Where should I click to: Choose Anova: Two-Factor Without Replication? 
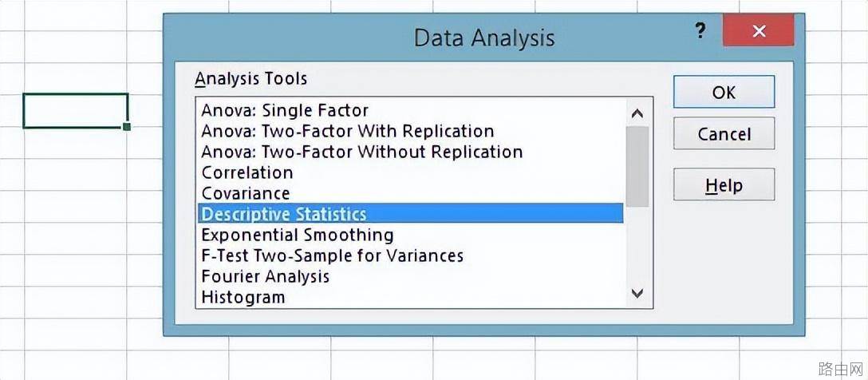click(410, 152)
